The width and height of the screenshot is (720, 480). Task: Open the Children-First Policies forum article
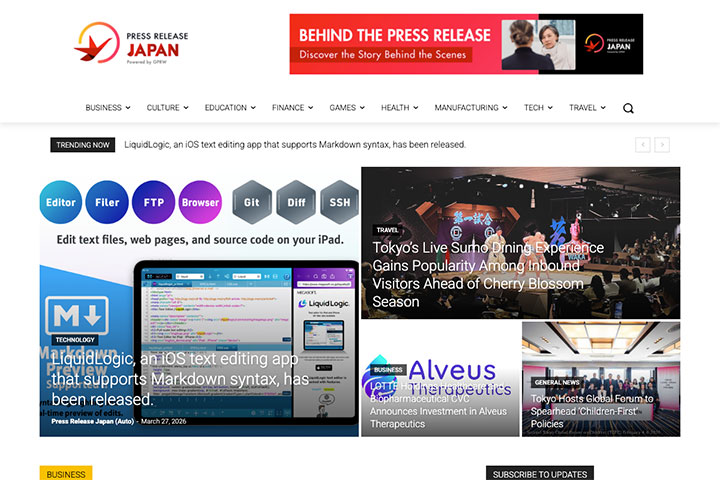pyautogui.click(x=592, y=411)
